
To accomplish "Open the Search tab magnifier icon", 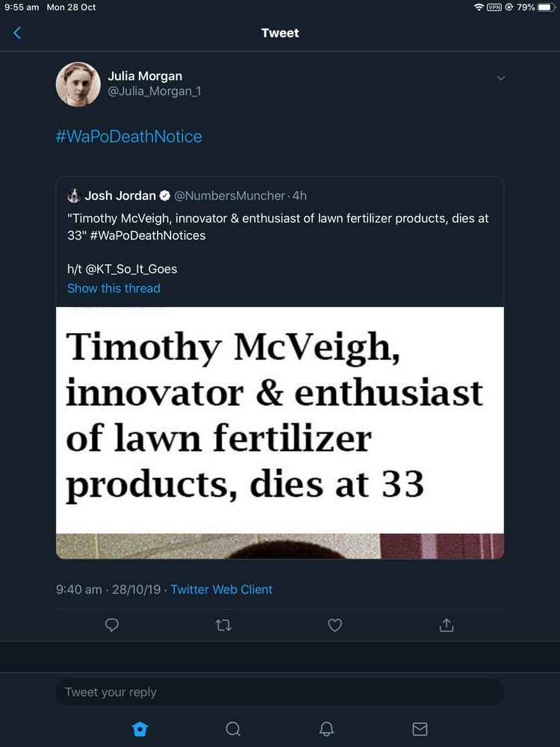I will [x=233, y=729].
